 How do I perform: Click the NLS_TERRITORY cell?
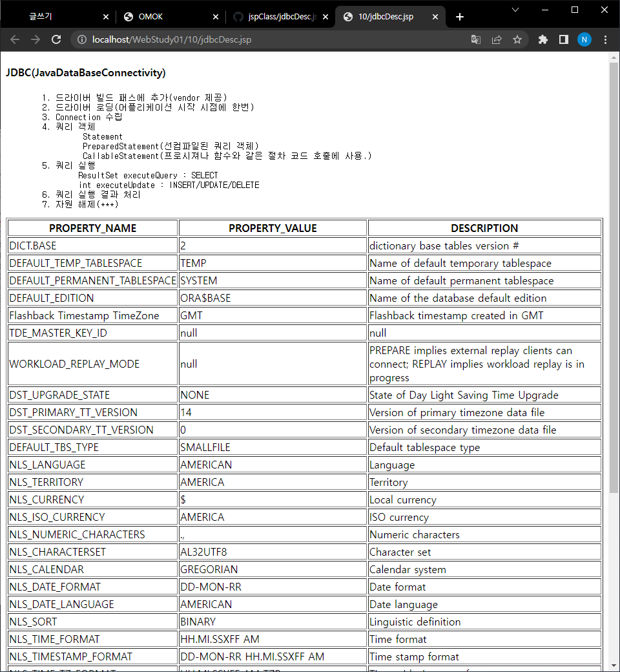pos(92,482)
